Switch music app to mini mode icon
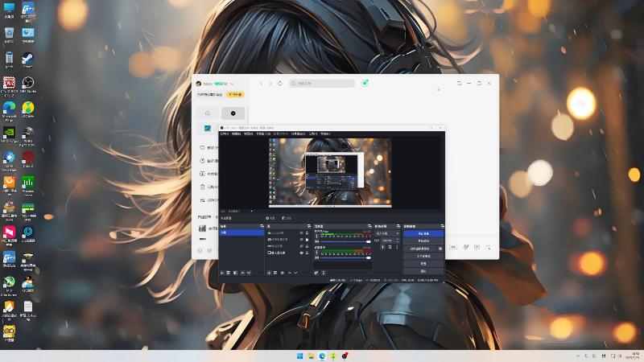The height and width of the screenshot is (362, 644). [459, 84]
